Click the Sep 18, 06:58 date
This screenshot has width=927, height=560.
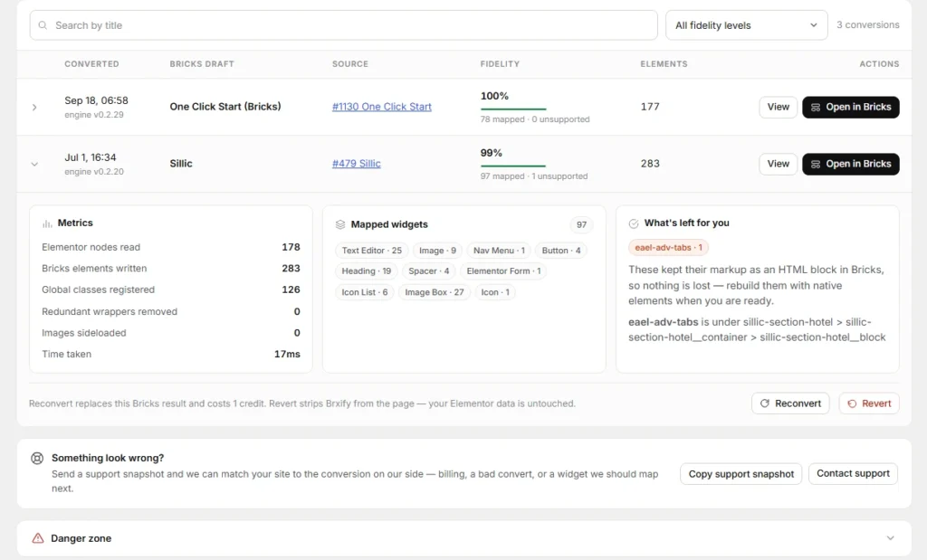coord(96,100)
